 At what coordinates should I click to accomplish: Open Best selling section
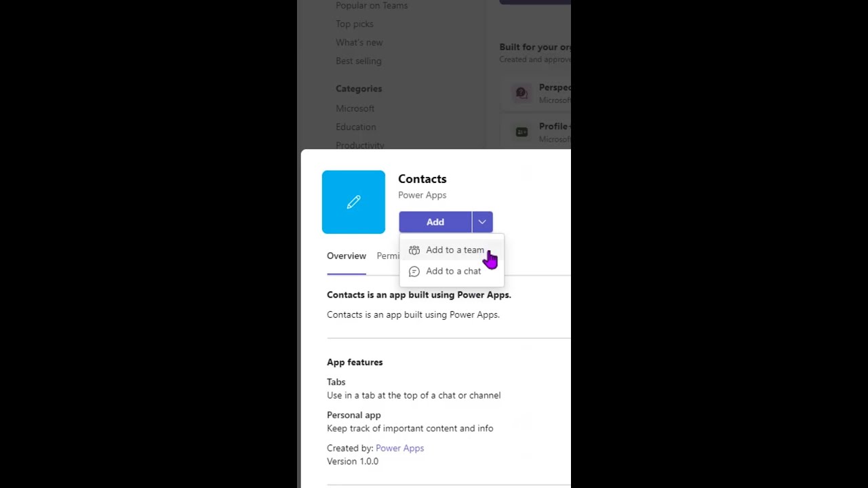[x=359, y=60]
